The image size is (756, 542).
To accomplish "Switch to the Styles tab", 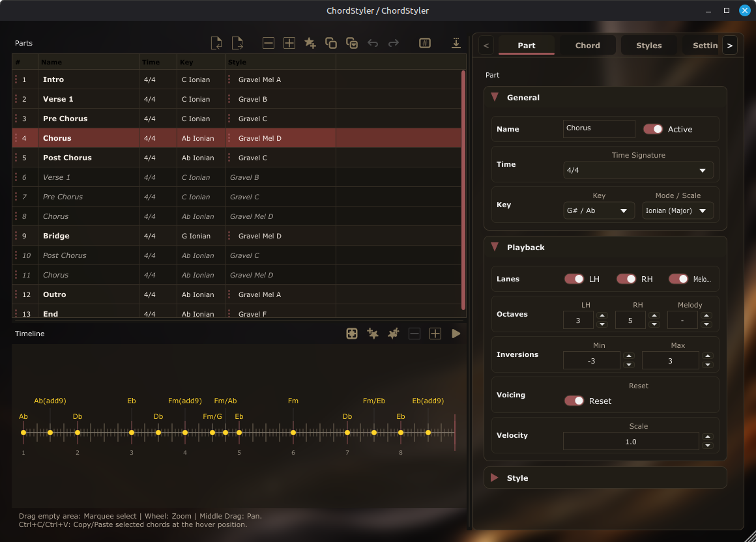I will point(649,46).
